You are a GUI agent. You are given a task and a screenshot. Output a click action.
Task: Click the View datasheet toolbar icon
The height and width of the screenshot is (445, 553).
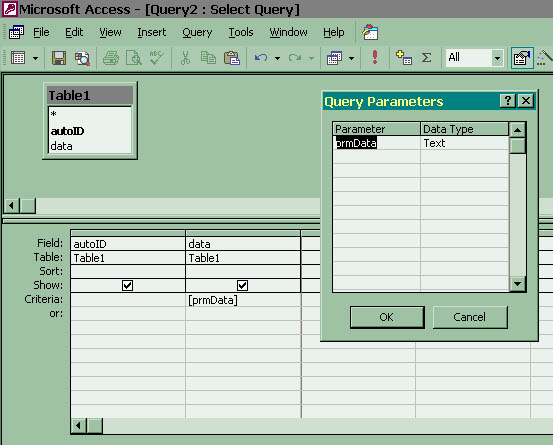pyautogui.click(x=18, y=58)
